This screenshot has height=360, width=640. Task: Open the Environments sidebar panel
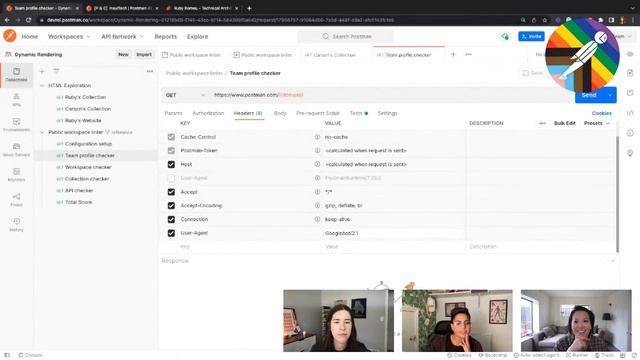pyautogui.click(x=16, y=124)
